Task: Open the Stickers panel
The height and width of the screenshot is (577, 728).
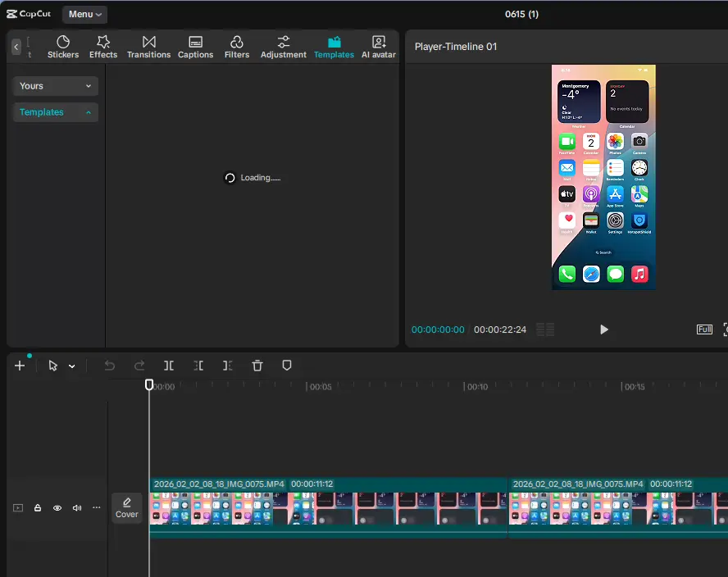Action: coord(63,47)
